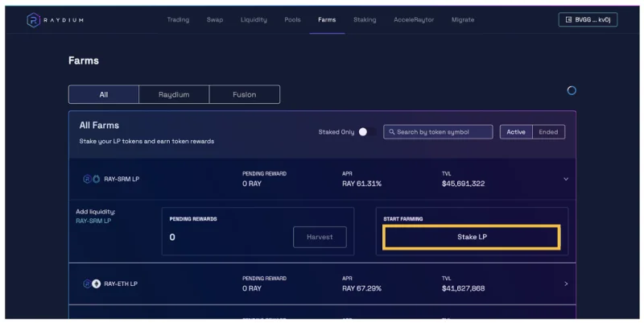
Task: Click the search magnifier icon
Action: coord(391,132)
